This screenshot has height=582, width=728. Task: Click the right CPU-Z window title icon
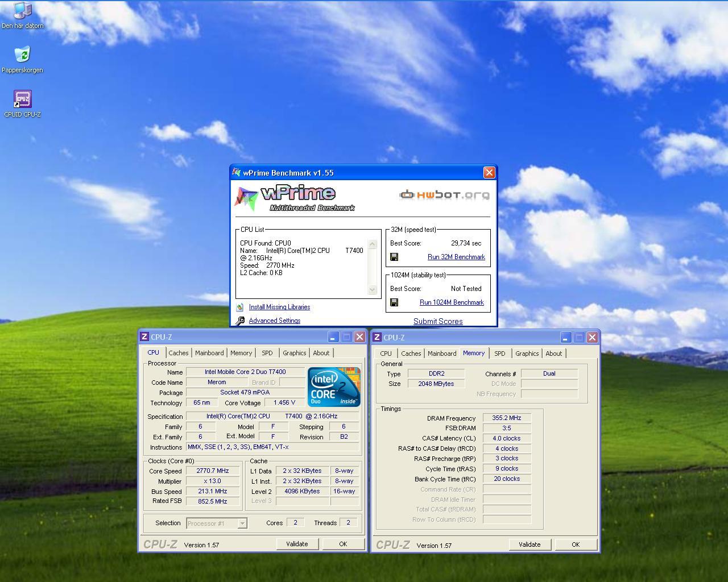coord(377,337)
